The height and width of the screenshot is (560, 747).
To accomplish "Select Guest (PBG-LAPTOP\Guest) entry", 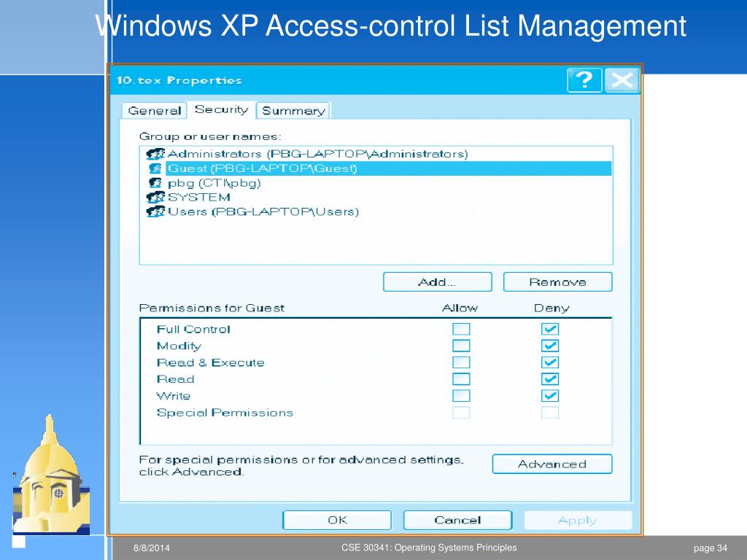I will (379, 168).
